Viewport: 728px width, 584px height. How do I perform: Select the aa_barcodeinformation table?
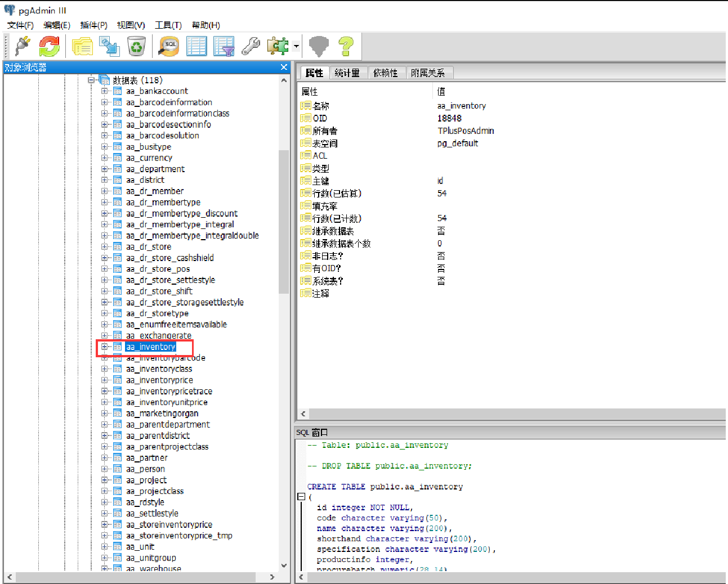tap(169, 102)
